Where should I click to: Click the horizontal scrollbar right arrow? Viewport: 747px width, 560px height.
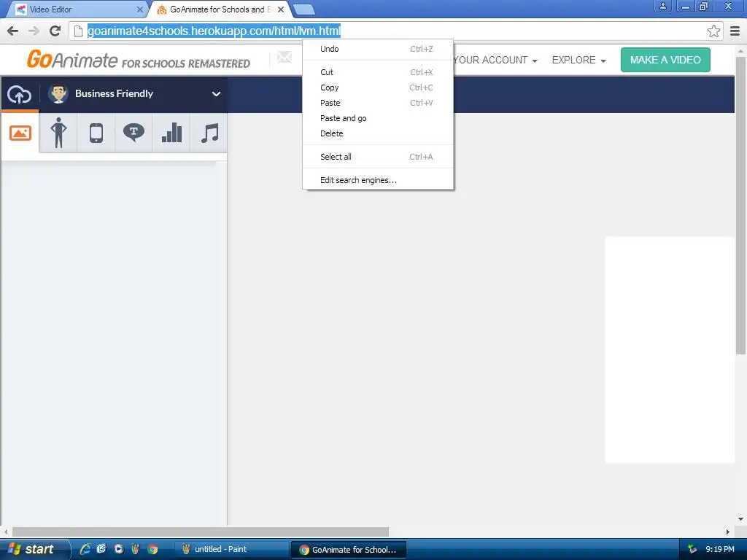pos(727,532)
